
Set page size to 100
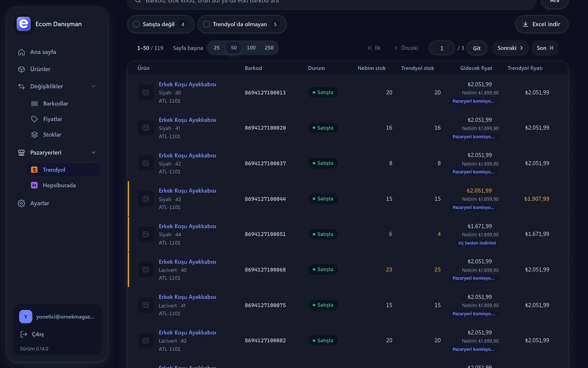(x=251, y=48)
